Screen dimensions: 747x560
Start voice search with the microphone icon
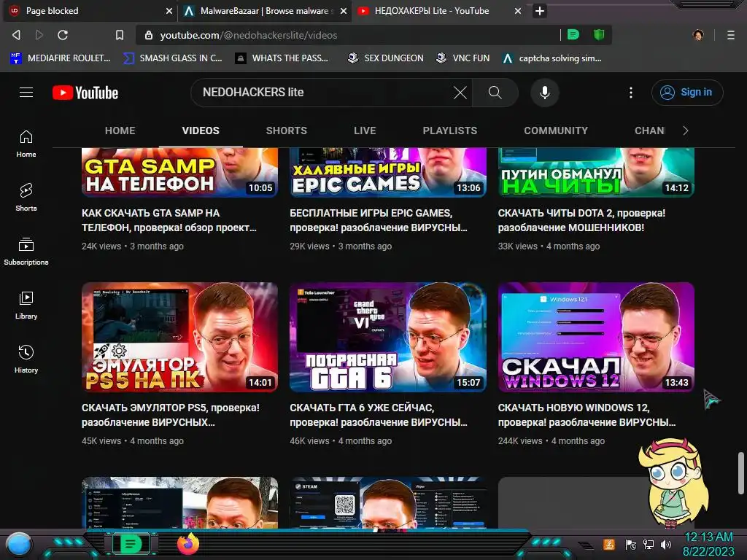pyautogui.click(x=544, y=93)
